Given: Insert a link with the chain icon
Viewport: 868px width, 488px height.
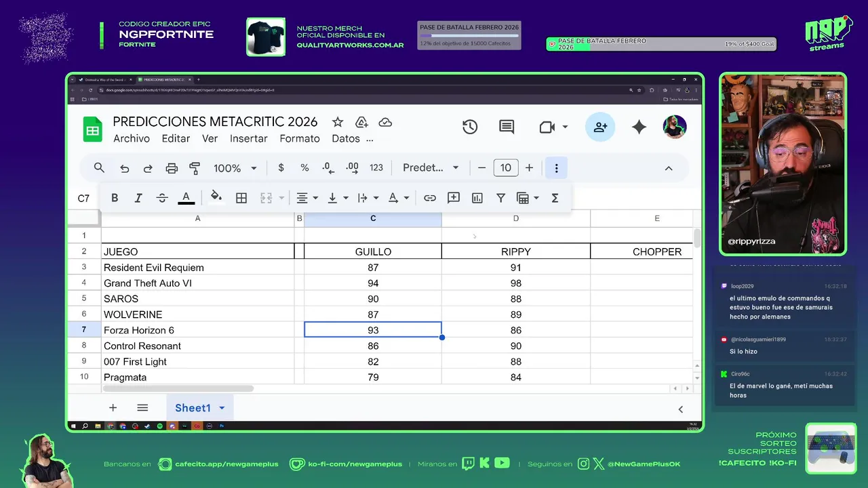Looking at the screenshot, I should 430,198.
